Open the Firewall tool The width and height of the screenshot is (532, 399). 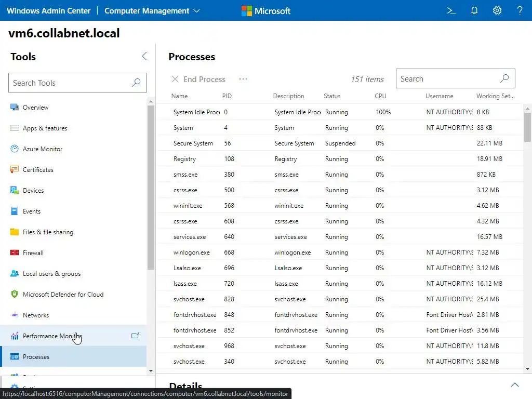(x=33, y=253)
